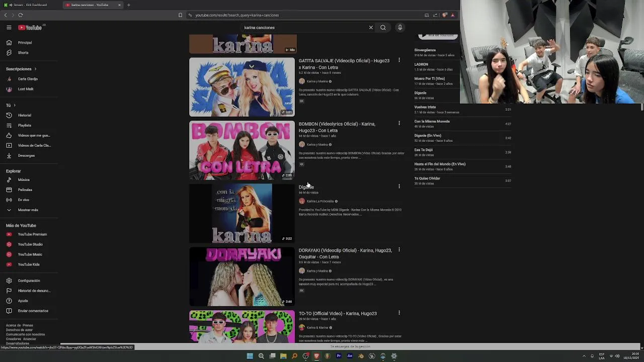
Task: Expand Mostrar más in Explorar
Action: [x=29, y=210]
